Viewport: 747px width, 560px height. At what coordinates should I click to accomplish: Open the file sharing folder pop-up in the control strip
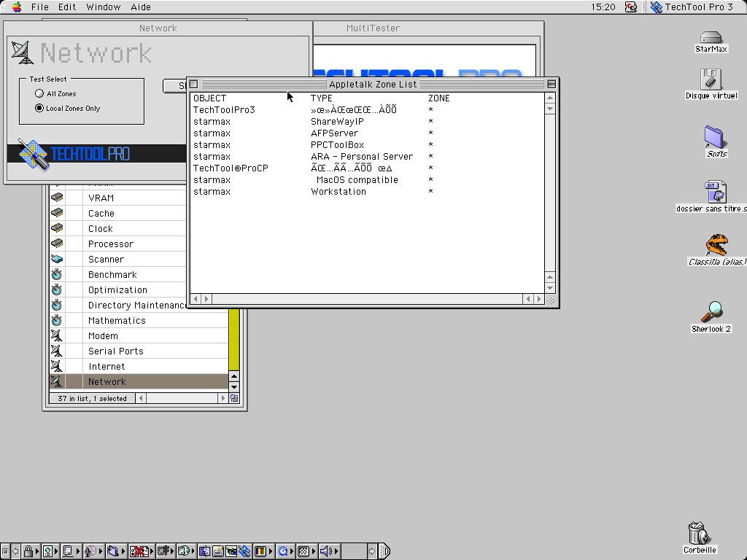[115, 551]
